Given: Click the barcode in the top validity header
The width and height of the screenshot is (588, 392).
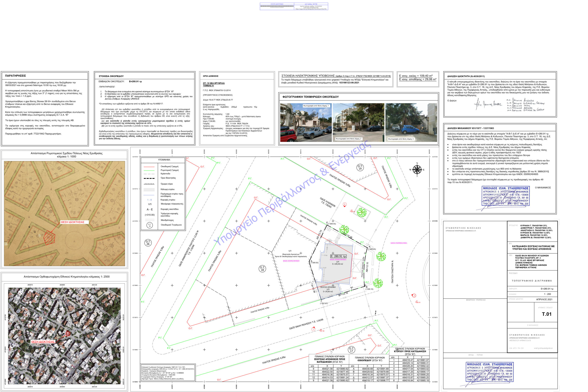Looking at the screenshot, I should [277, 6].
